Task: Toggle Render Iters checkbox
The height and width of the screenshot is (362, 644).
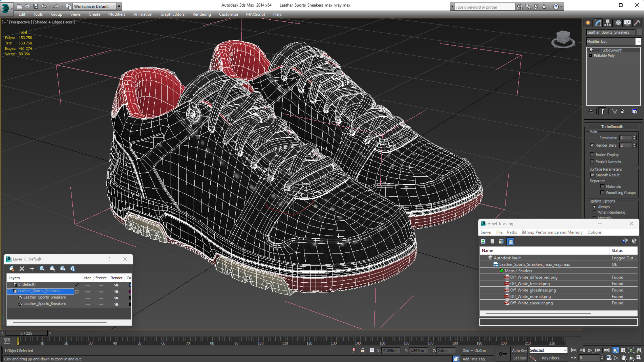Action: [592, 145]
